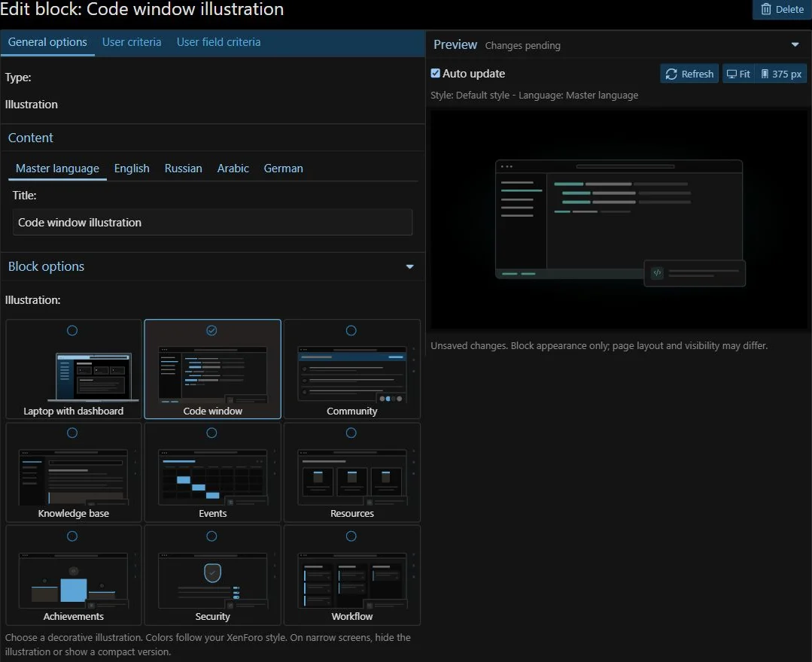The image size is (812, 662).
Task: Select the German language tab
Action: pos(283,169)
